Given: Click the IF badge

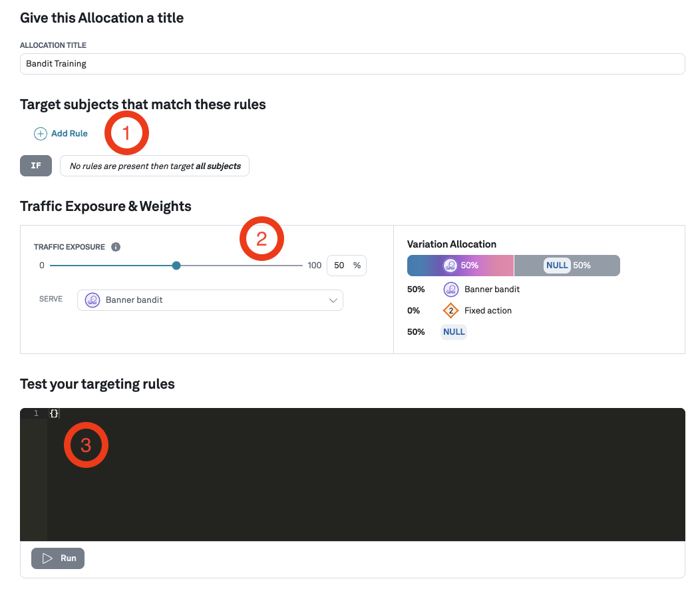Looking at the screenshot, I should coord(35,165).
